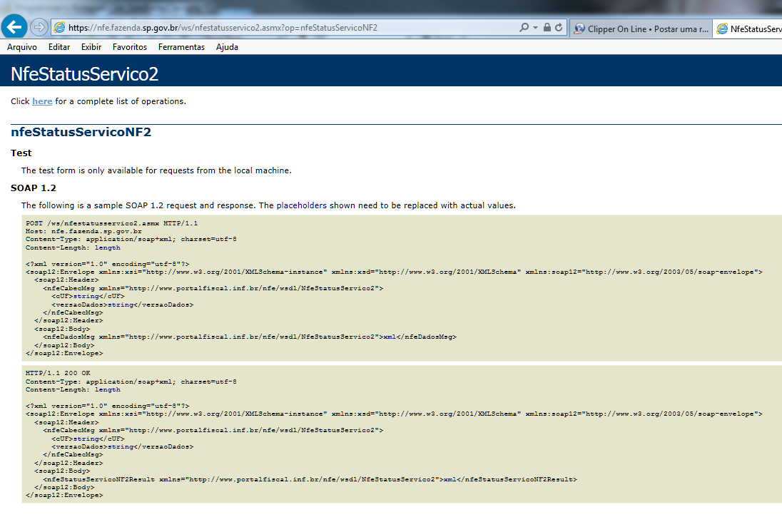Switch to the NfeStatusServ tab
The width and height of the screenshot is (782, 532).
point(748,29)
